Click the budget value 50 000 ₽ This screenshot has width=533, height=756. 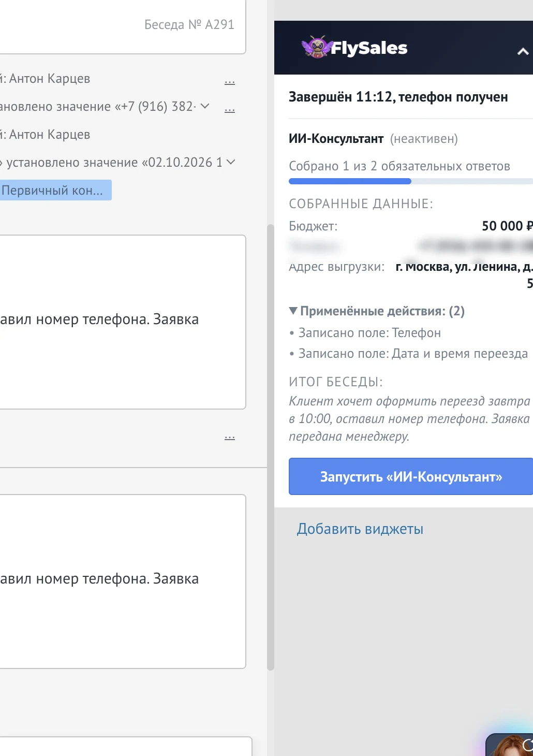507,226
